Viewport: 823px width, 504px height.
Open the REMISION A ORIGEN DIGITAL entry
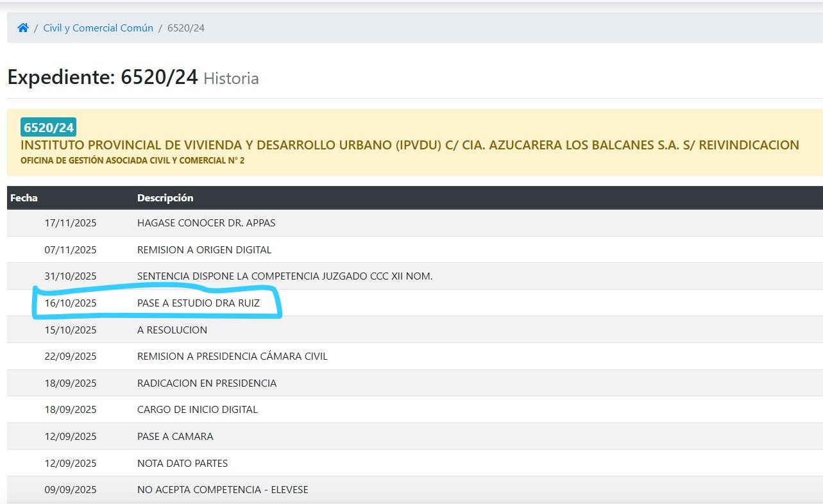pyautogui.click(x=204, y=249)
